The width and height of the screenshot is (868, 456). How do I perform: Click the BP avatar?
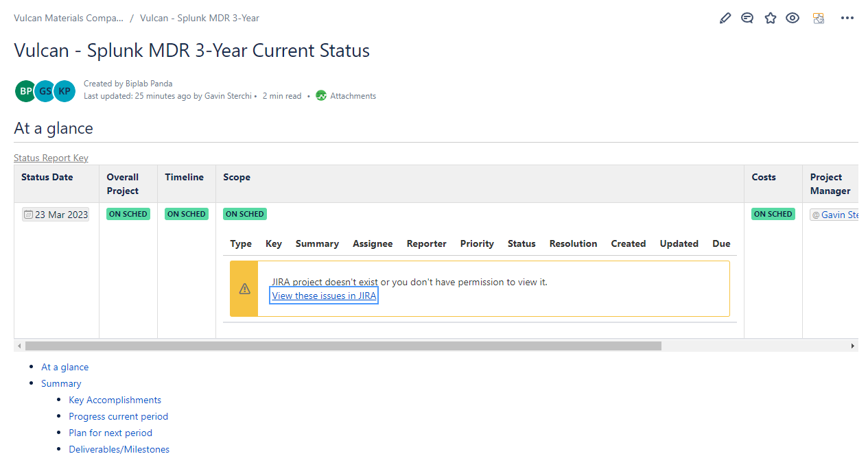click(x=25, y=91)
